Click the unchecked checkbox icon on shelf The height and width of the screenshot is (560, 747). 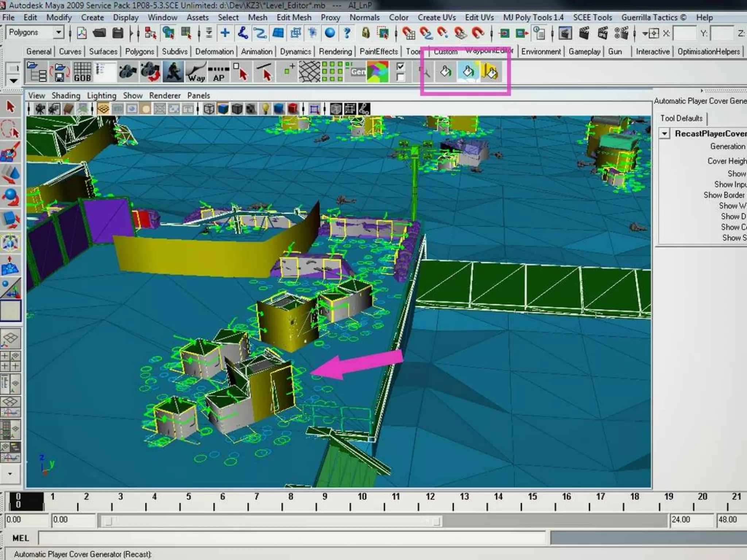[400, 78]
